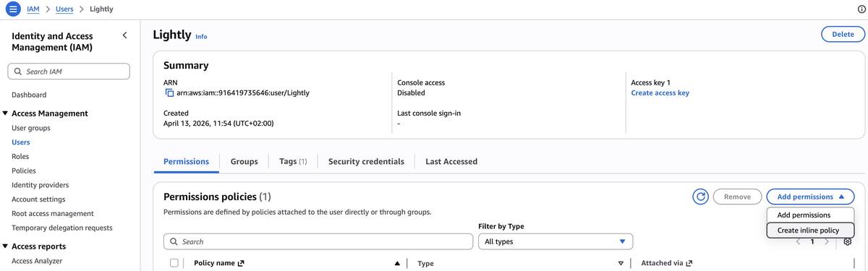Open User groups in the sidebar

(31, 128)
